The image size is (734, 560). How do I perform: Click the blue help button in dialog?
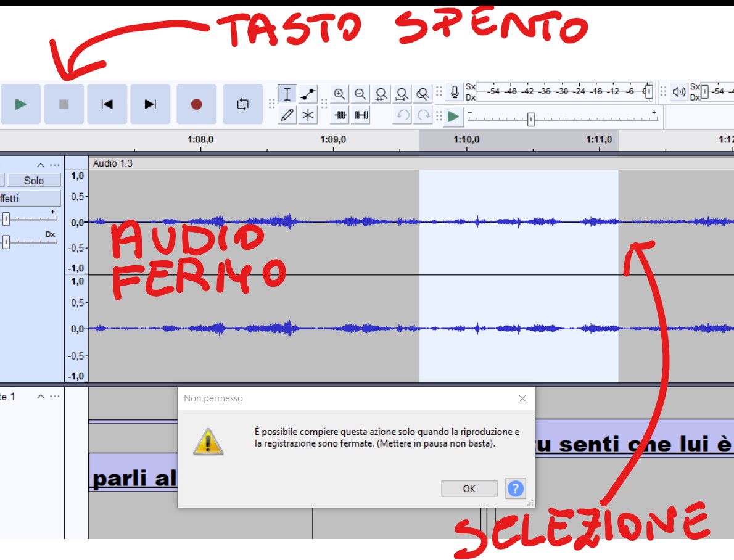pos(515,488)
